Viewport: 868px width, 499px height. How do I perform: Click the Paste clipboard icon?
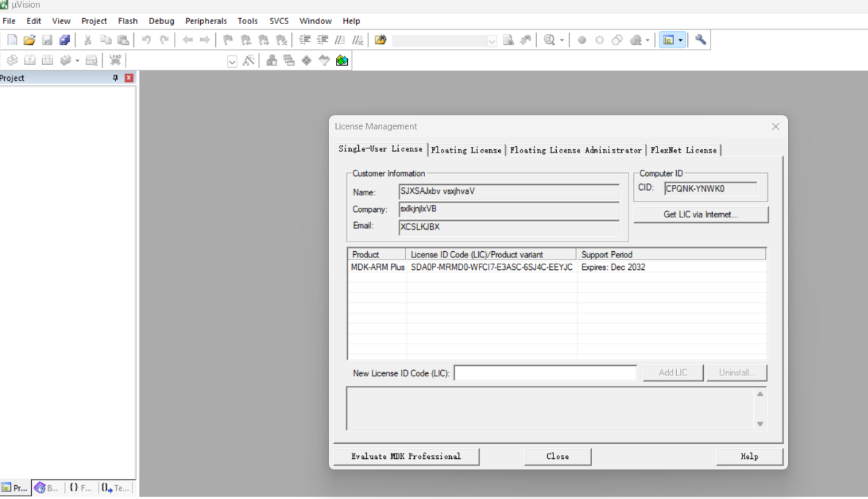pyautogui.click(x=123, y=40)
